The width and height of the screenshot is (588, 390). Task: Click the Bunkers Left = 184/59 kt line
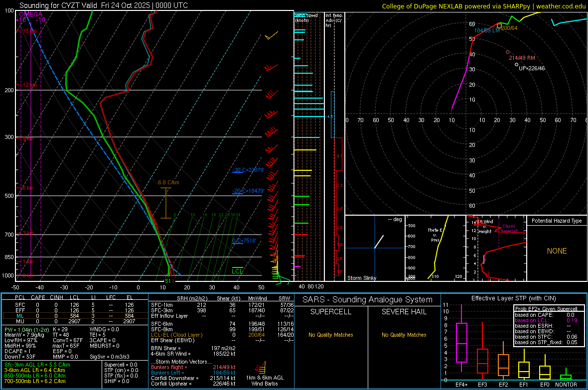[193, 373]
